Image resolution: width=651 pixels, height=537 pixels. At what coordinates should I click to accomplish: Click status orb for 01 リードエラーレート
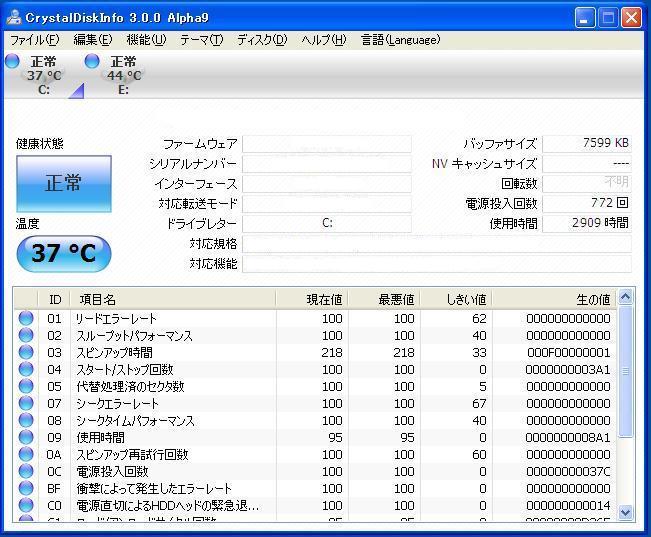pos(26,318)
